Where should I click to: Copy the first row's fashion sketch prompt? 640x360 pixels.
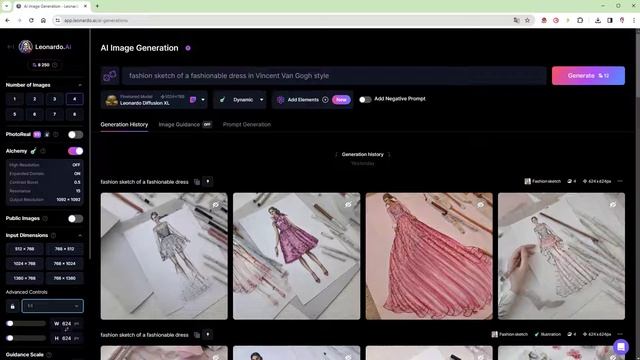tap(197, 182)
